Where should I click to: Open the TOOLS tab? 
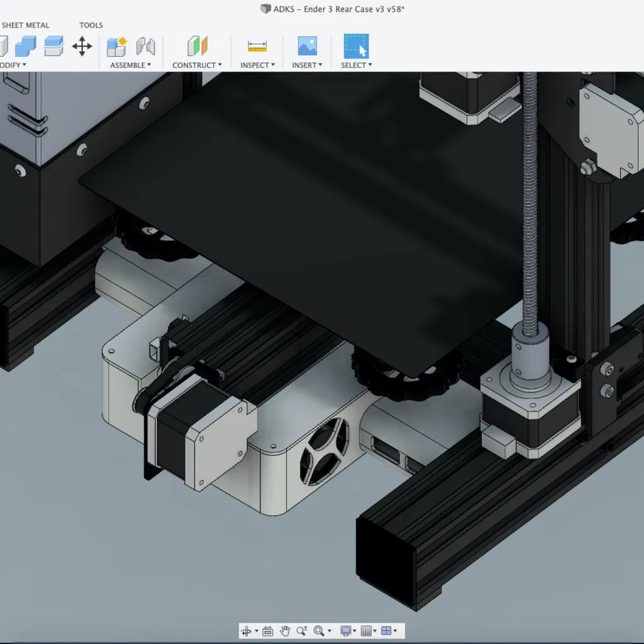91,25
